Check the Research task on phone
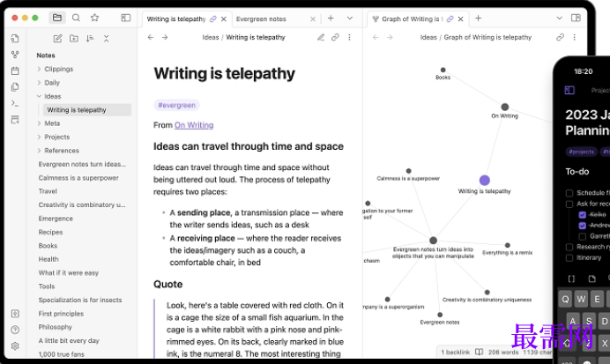Image resolution: width=610 pixels, height=364 pixels. click(569, 247)
